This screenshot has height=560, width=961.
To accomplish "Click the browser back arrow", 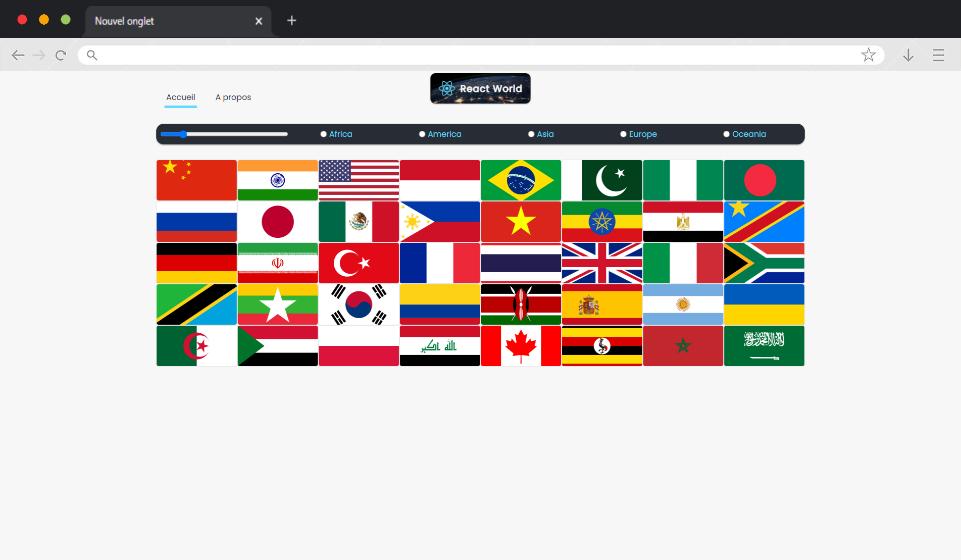I will pyautogui.click(x=18, y=55).
